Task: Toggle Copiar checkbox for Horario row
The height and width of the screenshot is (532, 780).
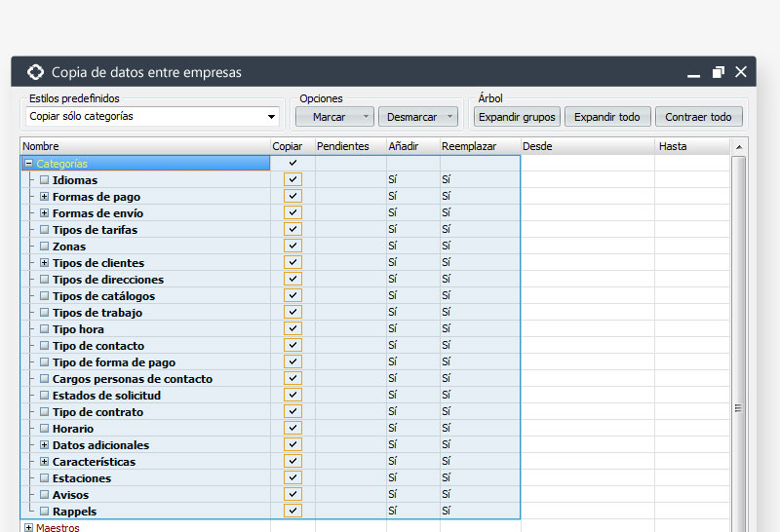Action: point(293,429)
